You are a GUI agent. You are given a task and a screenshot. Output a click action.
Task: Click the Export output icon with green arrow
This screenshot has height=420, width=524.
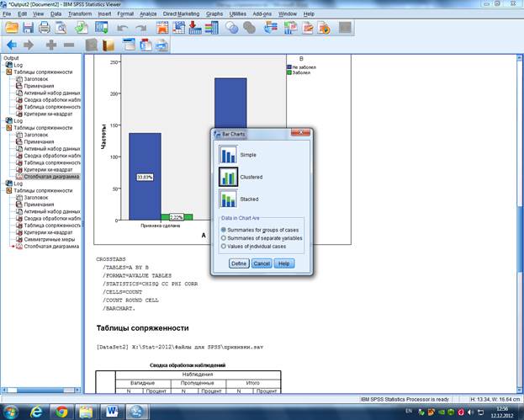[82, 28]
